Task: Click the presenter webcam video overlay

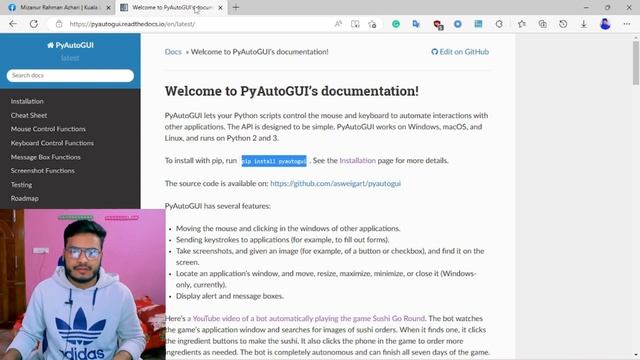Action: pyautogui.click(x=83, y=284)
